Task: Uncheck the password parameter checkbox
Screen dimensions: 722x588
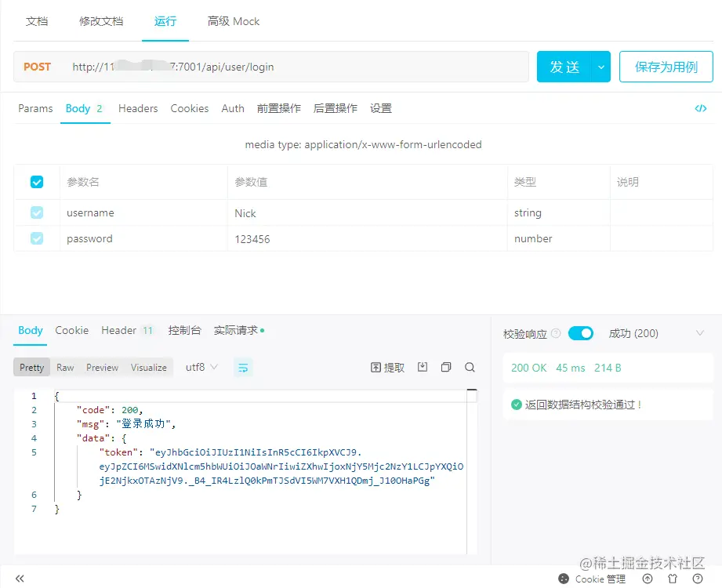Action: tap(37, 238)
